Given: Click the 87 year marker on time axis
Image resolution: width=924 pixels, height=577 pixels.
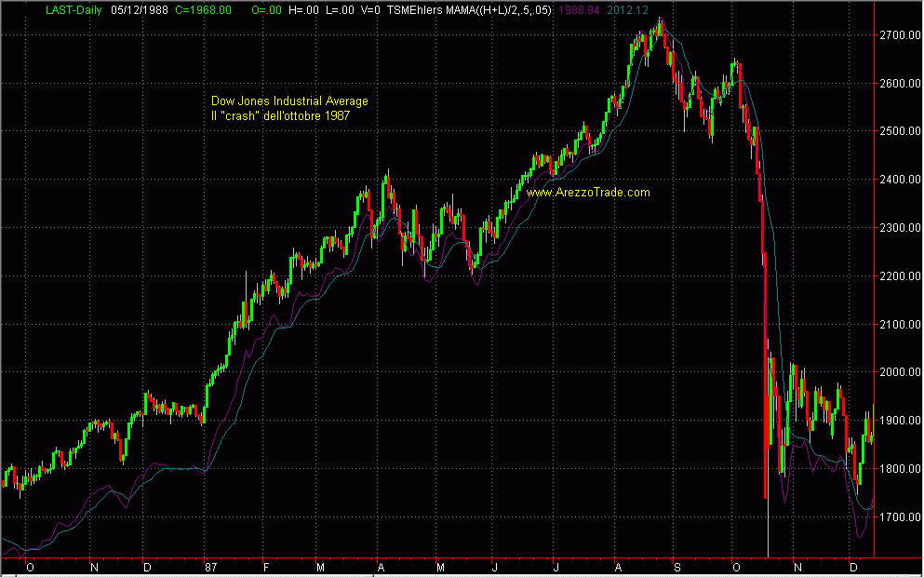Looking at the screenshot, I should (210, 566).
